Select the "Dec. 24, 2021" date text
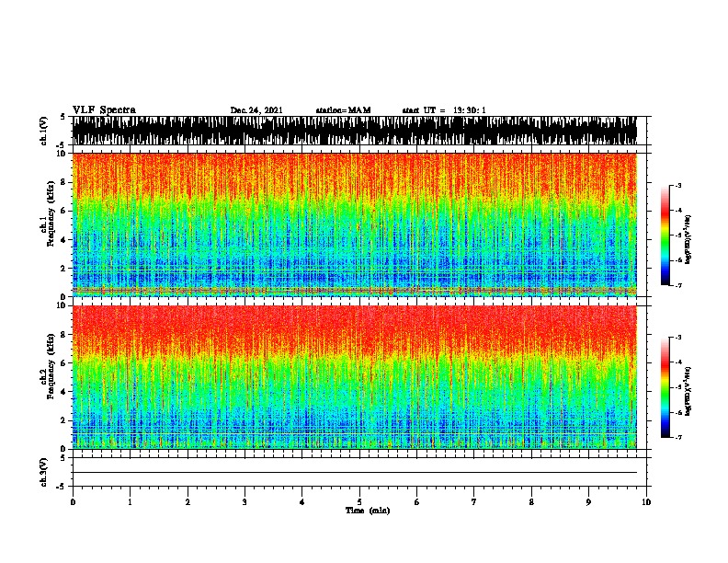The height and width of the screenshot is (563, 728). click(256, 110)
